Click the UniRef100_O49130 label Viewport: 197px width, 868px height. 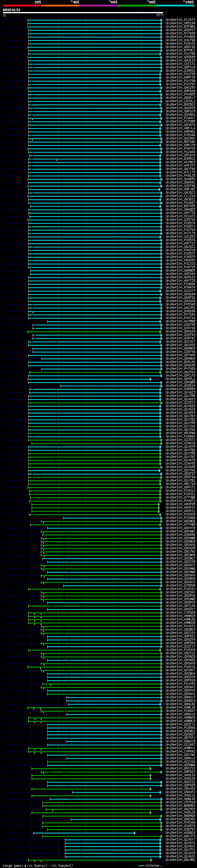pyautogui.click(x=180, y=775)
